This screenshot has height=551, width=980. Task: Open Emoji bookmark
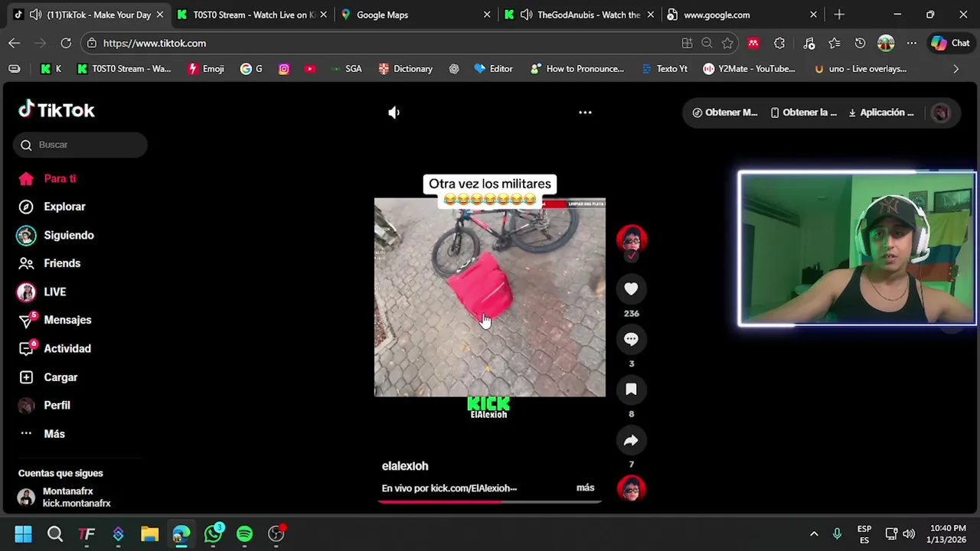[x=206, y=69]
